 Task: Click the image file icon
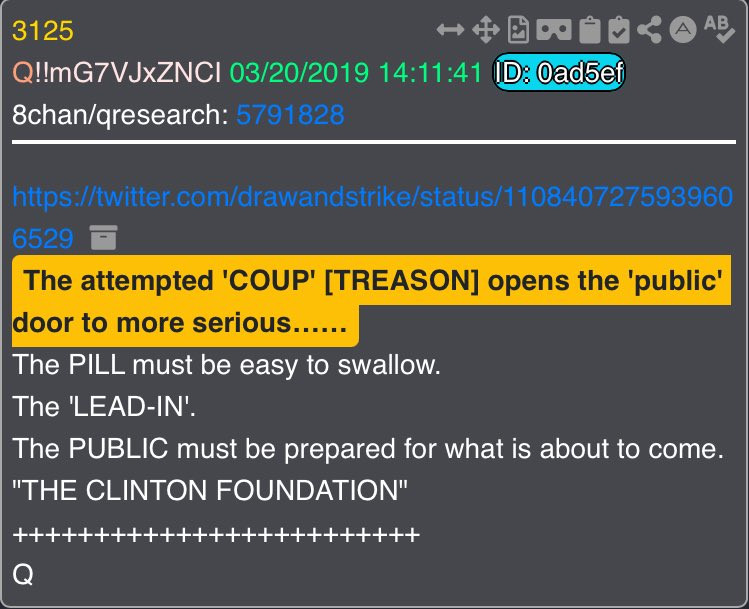518,30
